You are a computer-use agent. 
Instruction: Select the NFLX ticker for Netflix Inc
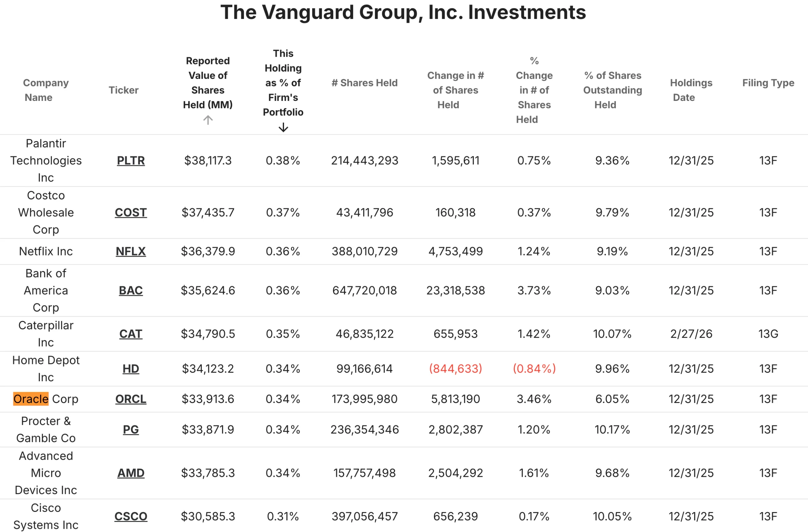click(x=131, y=251)
